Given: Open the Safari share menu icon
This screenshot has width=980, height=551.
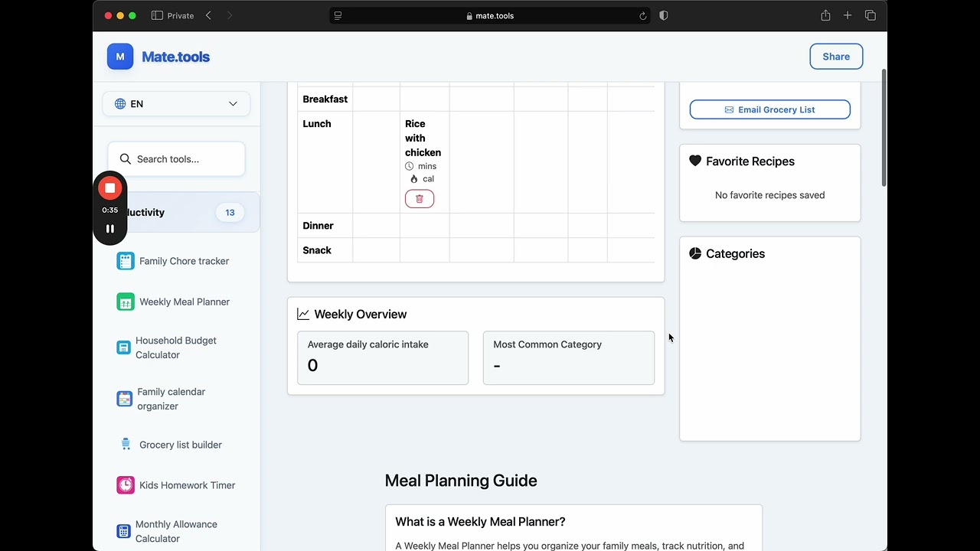Looking at the screenshot, I should click(x=825, y=16).
